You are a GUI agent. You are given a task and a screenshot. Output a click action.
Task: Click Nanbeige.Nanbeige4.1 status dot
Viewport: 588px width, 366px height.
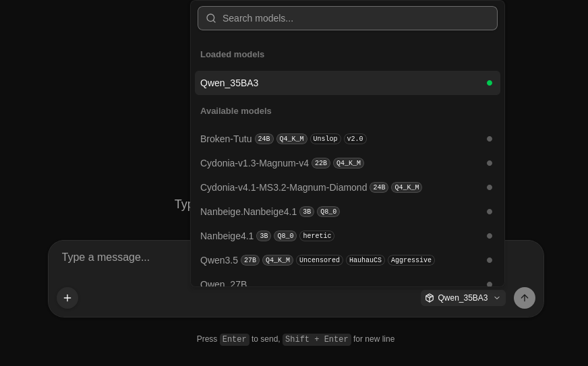pyautogui.click(x=490, y=212)
